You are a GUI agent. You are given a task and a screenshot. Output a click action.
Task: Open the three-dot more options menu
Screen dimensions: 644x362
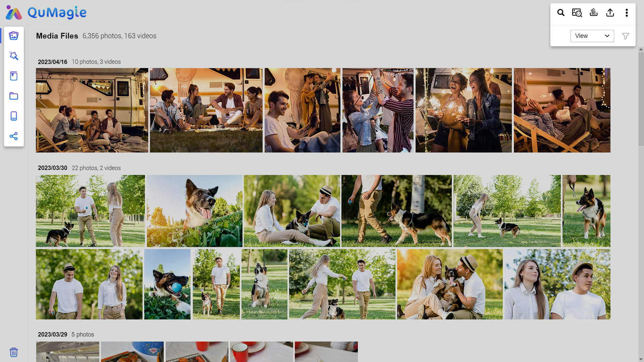(627, 13)
